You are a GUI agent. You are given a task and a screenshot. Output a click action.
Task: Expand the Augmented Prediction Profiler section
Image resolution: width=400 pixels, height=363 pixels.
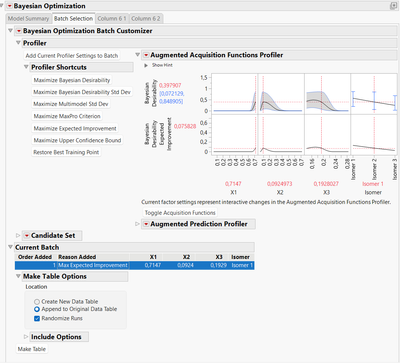point(137,224)
